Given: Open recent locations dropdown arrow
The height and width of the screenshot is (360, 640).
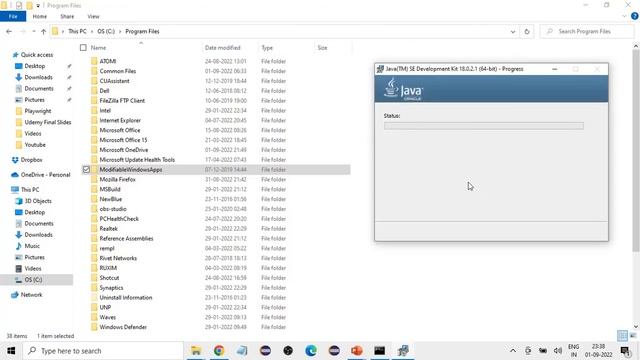Looking at the screenshot, I should [33, 31].
